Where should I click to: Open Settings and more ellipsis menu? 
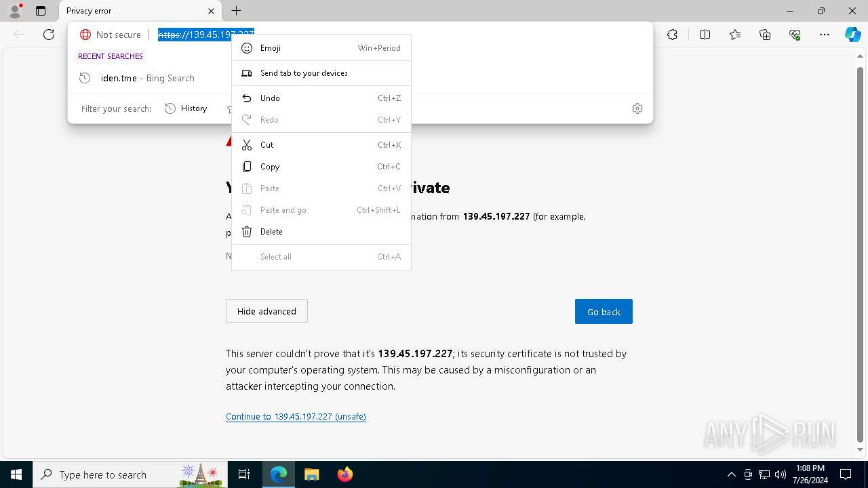coord(825,35)
